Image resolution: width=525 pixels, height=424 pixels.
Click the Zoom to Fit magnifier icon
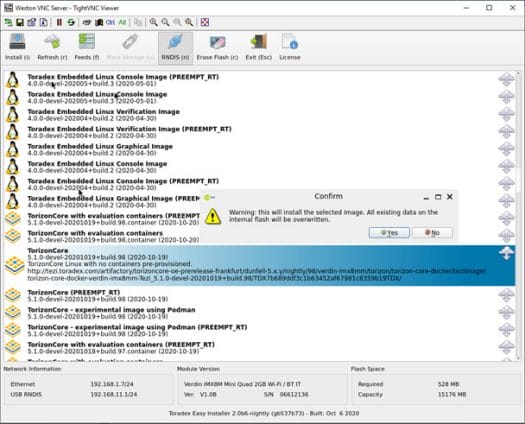(x=189, y=22)
